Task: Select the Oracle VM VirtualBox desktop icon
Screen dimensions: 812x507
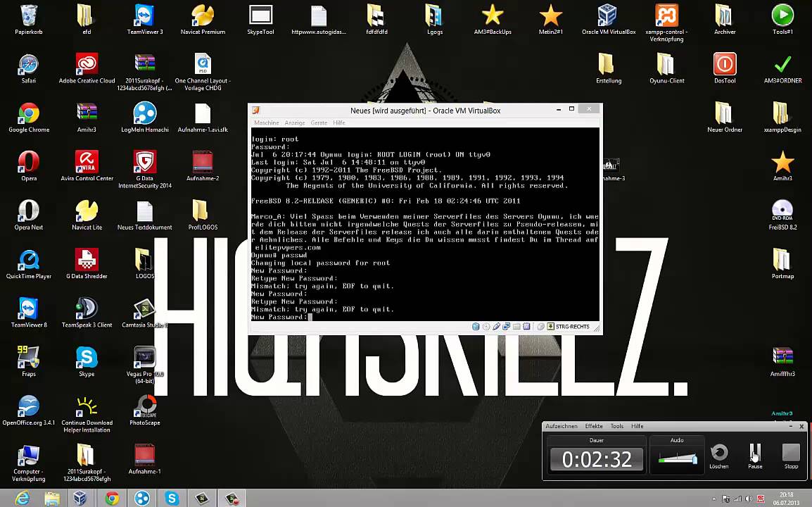Action: point(609,20)
